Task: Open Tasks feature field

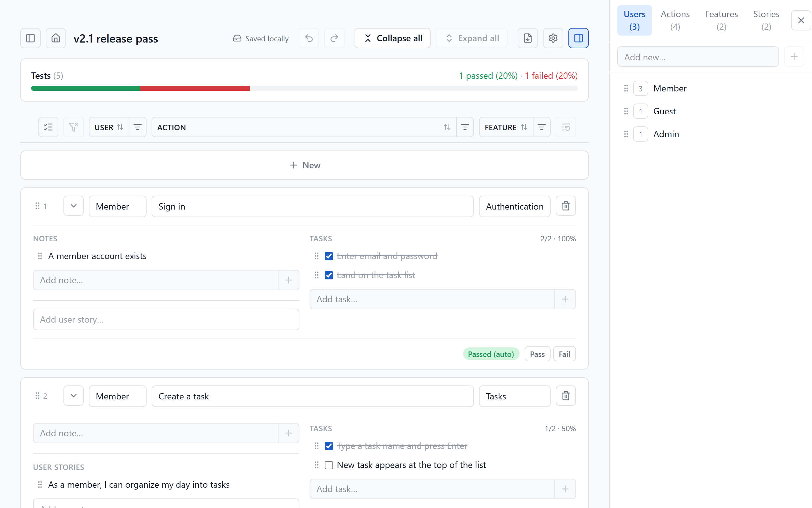Action: pos(515,396)
